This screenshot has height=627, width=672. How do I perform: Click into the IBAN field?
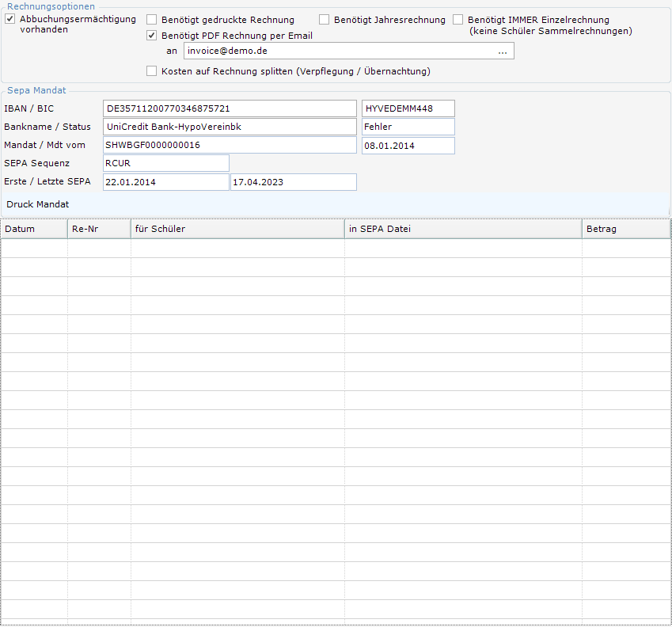click(x=230, y=108)
